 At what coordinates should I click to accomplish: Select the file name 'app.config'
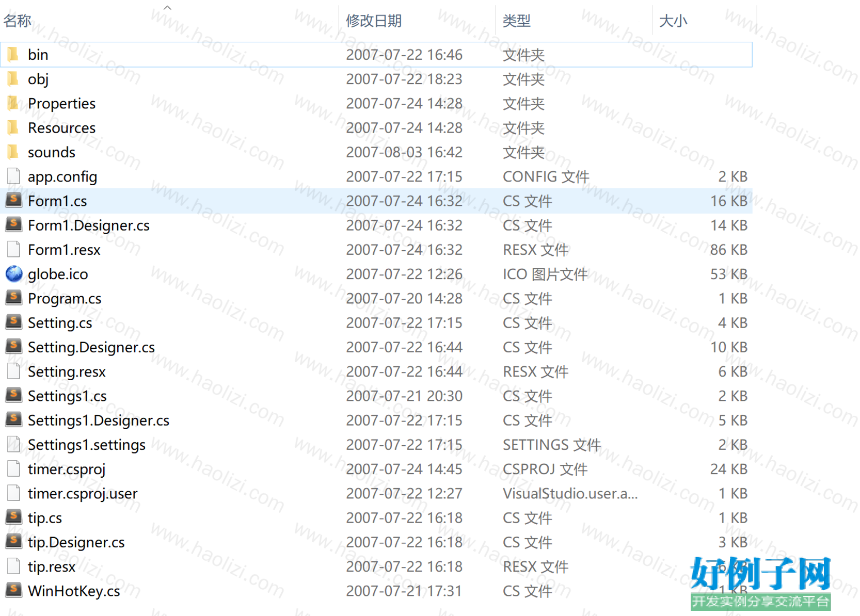click(62, 177)
